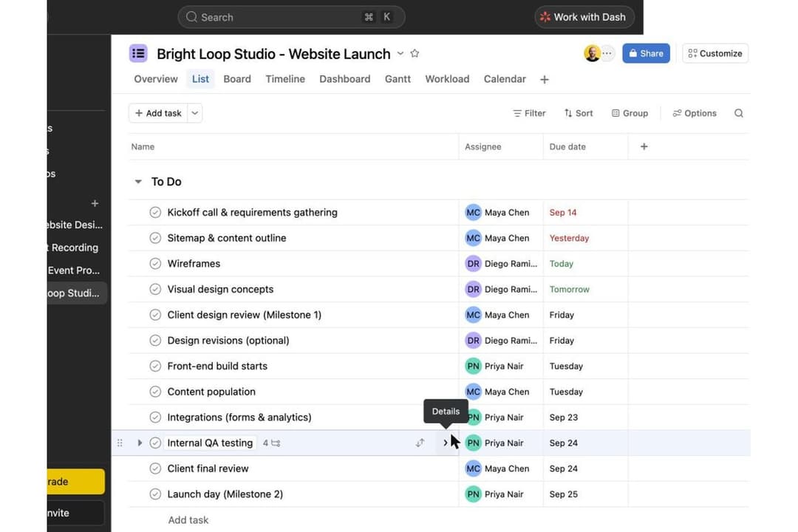Image resolution: width=798 pixels, height=532 pixels.
Task: Click the Name column header
Action: click(x=143, y=146)
